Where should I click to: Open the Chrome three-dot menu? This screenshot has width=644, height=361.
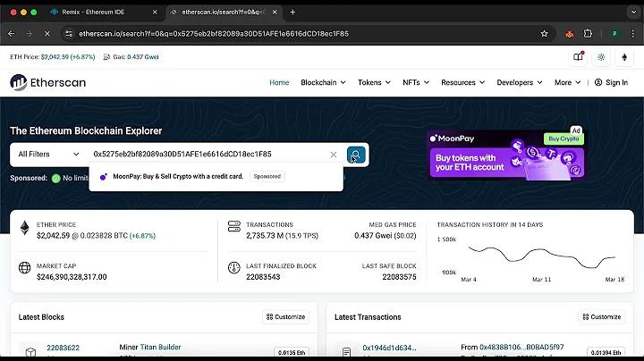633,34
